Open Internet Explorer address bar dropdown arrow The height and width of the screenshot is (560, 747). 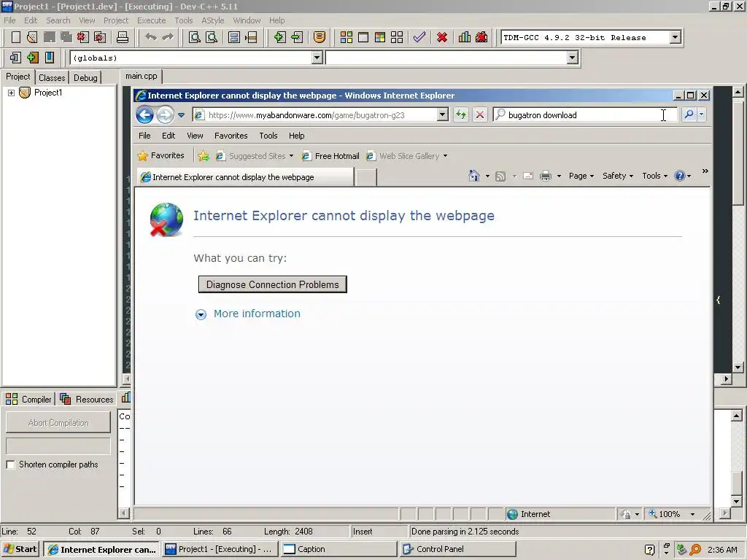pos(443,114)
